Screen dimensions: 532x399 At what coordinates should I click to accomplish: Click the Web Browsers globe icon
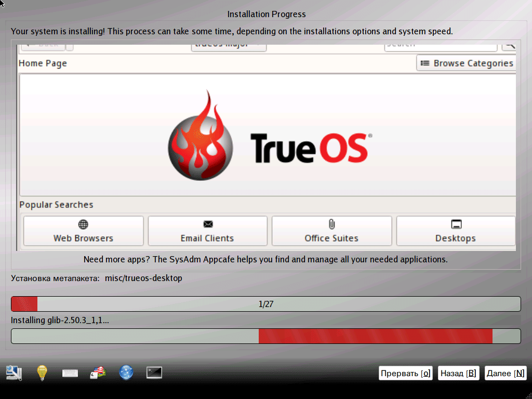tap(83, 224)
